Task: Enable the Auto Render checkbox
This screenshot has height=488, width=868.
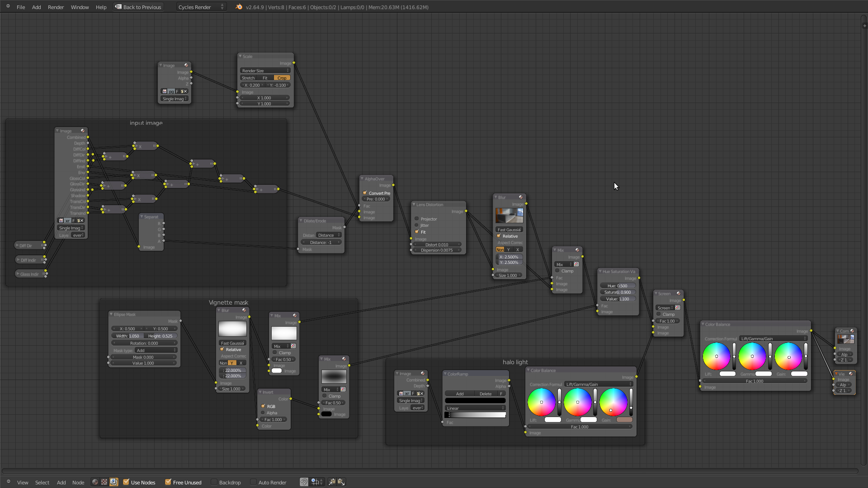Action: point(254,482)
